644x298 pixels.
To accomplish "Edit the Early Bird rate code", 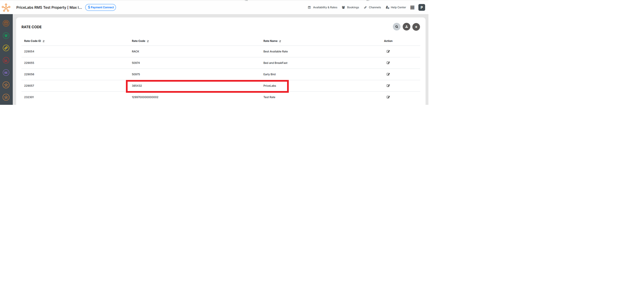I will click(388, 74).
